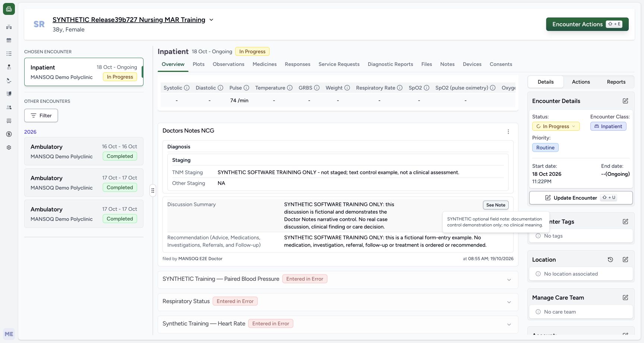
Task: Expand the patient name dropdown chevron
Action: [211, 20]
